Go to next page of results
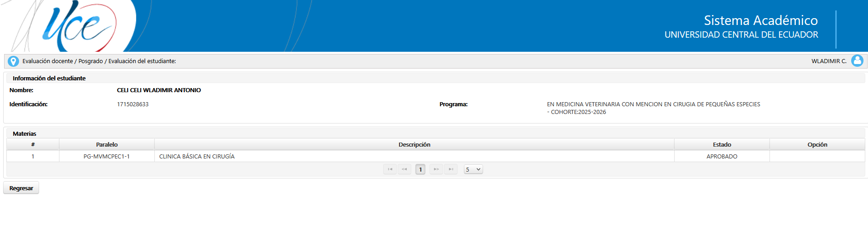The width and height of the screenshot is (868, 247). pos(436,169)
